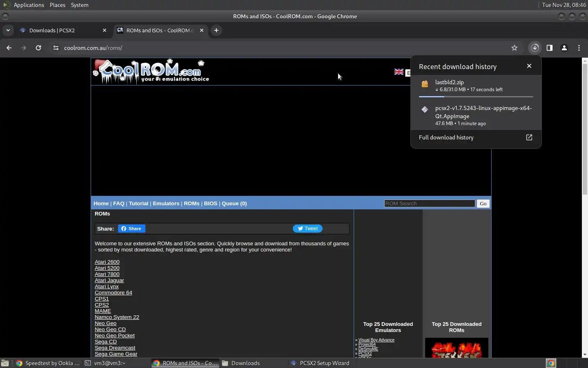This screenshot has width=588, height=368.
Task: Open the Sega Game Gear link
Action: 116,354
